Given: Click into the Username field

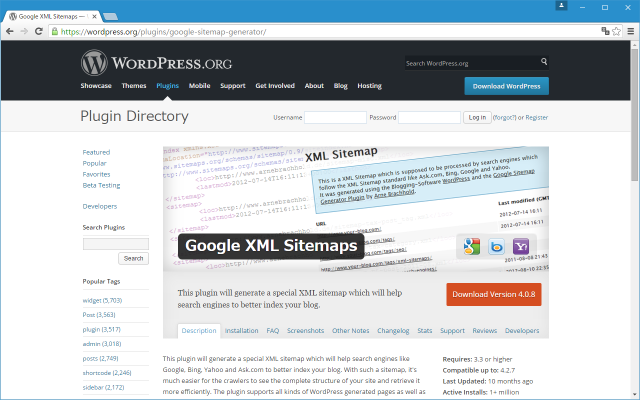Looking at the screenshot, I should 335,118.
